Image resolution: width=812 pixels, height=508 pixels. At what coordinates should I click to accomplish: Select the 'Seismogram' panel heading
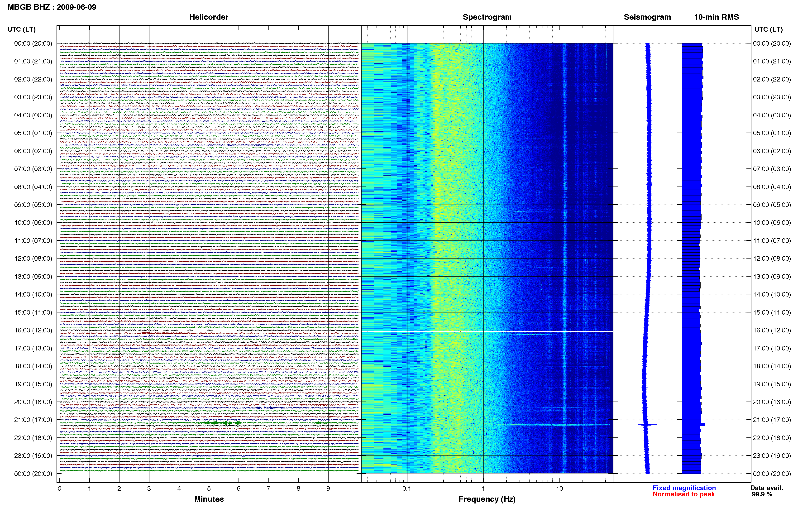[x=647, y=17]
